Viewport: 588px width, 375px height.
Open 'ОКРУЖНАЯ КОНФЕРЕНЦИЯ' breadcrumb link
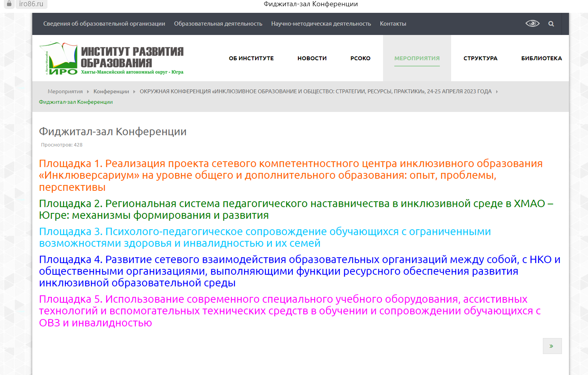315,91
